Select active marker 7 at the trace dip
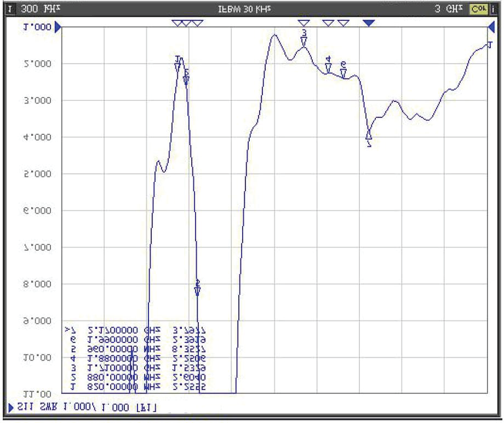The height and width of the screenshot is (423, 504). [x=369, y=136]
